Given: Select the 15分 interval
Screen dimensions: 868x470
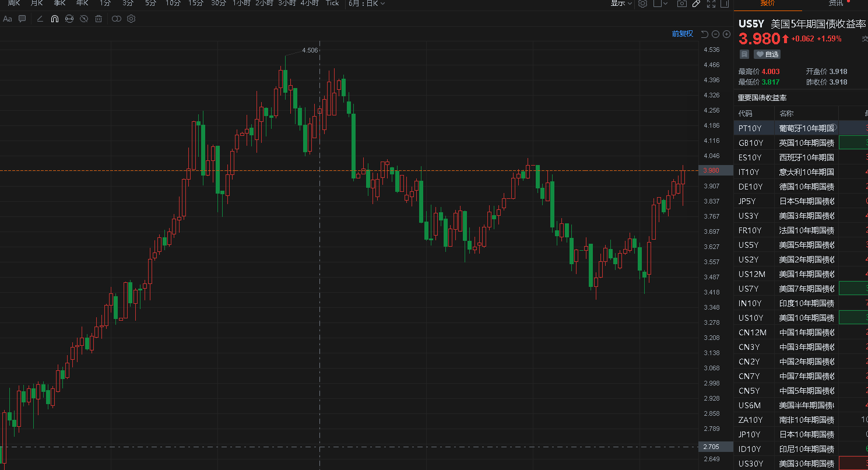Looking at the screenshot, I should point(196,3).
